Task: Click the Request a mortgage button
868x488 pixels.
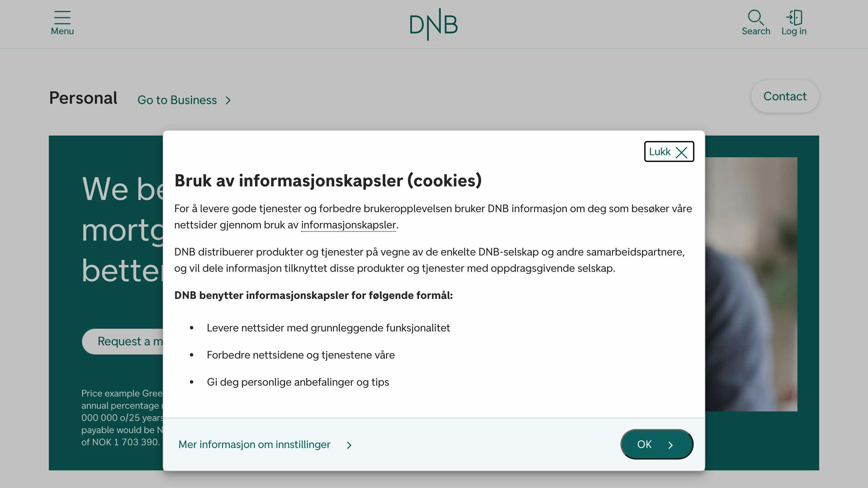Action: tap(123, 341)
